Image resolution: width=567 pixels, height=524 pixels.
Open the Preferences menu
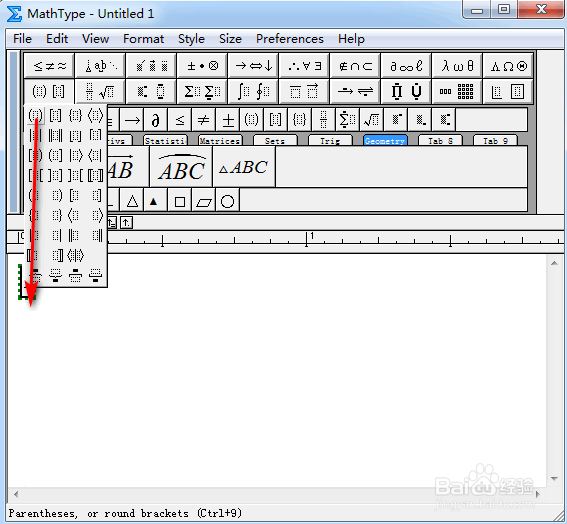pos(290,39)
